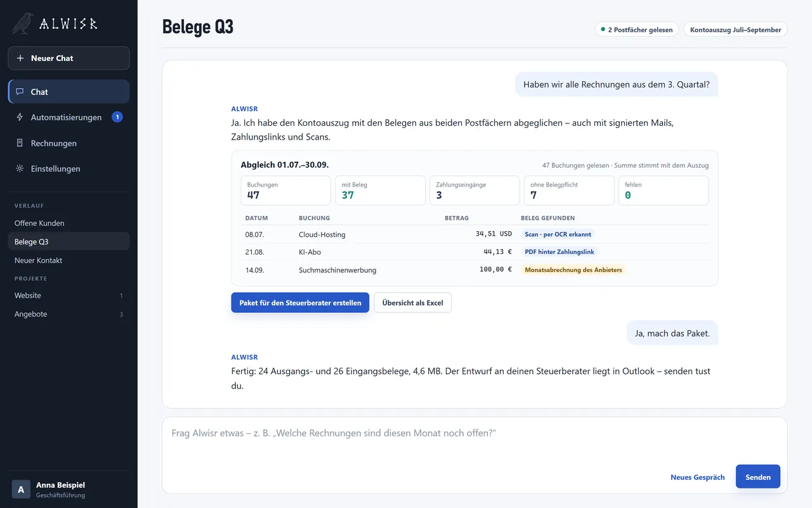Click the ohne Belegpflicht 7 card
812x508 pixels.
569,190
